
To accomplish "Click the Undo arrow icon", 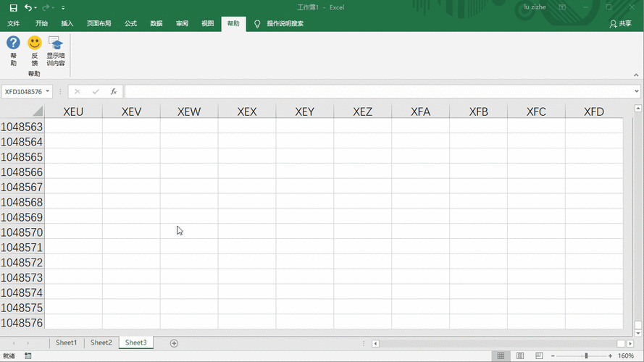I will [28, 7].
